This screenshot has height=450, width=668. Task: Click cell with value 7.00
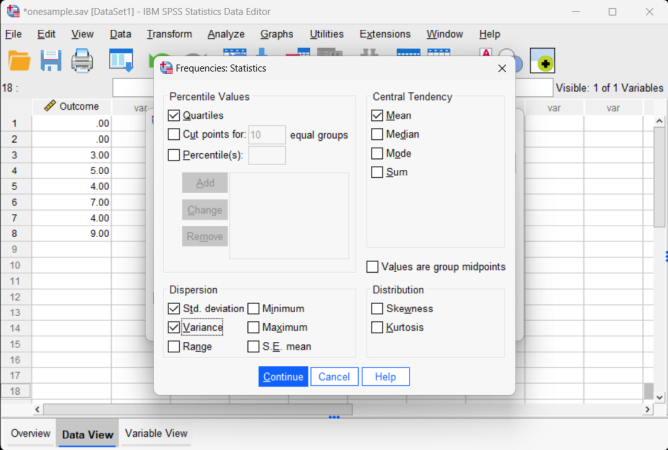click(72, 202)
